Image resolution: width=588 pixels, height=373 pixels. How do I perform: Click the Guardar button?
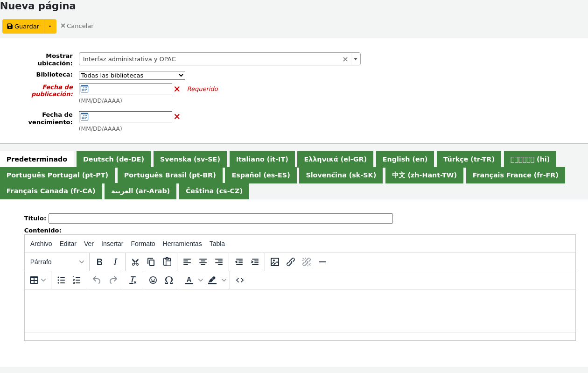click(x=23, y=27)
